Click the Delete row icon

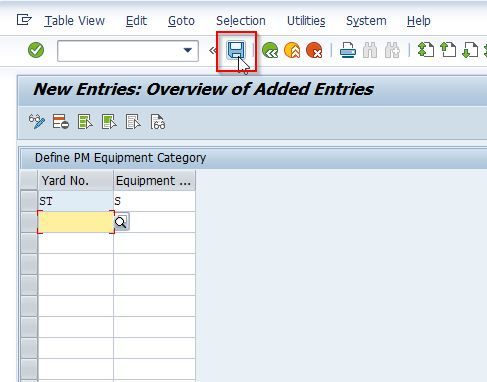(61, 122)
